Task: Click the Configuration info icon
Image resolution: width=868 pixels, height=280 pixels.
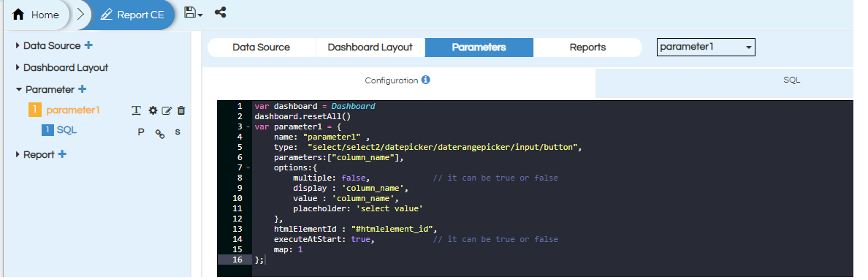Action: click(x=426, y=80)
